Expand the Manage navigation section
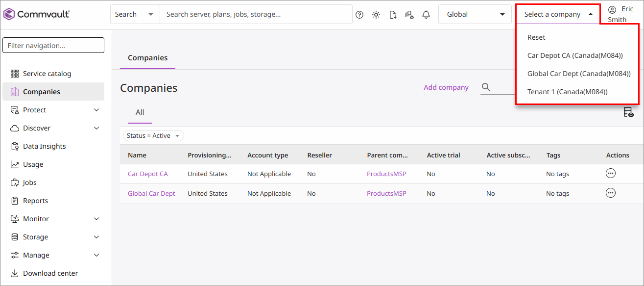The image size is (644, 286). coord(96,255)
